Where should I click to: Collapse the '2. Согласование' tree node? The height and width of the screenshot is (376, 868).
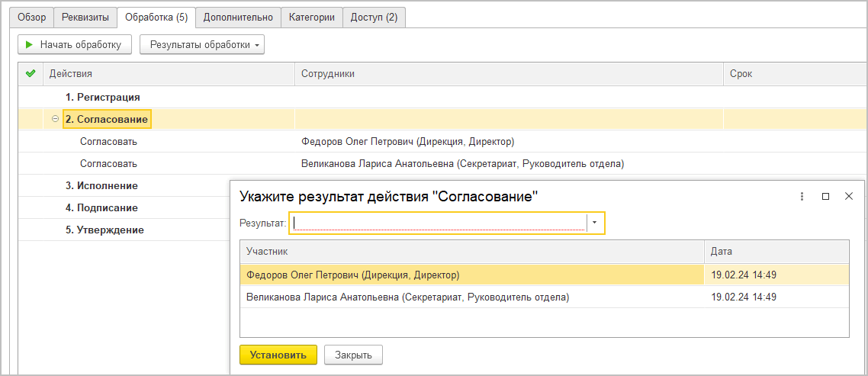55,119
